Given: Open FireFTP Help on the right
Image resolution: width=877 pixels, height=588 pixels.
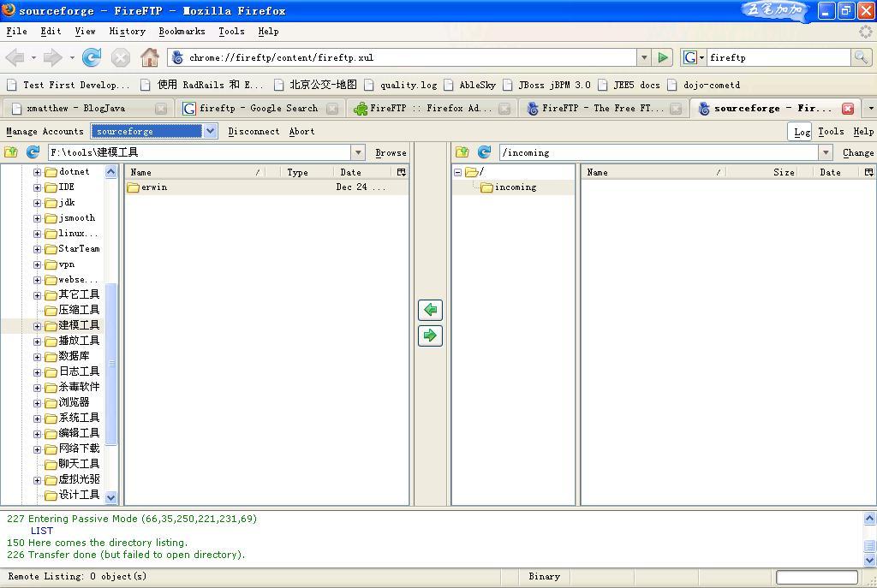Looking at the screenshot, I should click(x=863, y=131).
